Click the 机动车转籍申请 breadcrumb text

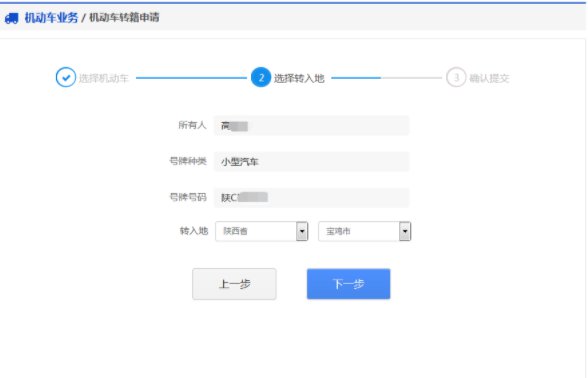click(x=124, y=17)
